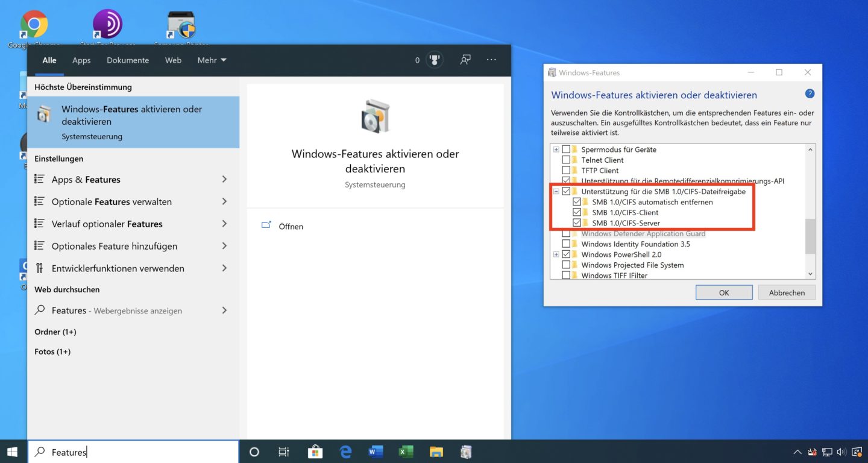Viewport: 868px width, 463px height.
Task: Confirm the dialog with OK
Action: point(723,292)
